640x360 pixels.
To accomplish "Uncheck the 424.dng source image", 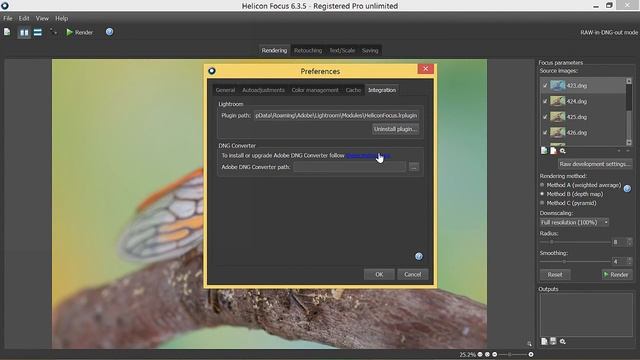I will [x=545, y=101].
